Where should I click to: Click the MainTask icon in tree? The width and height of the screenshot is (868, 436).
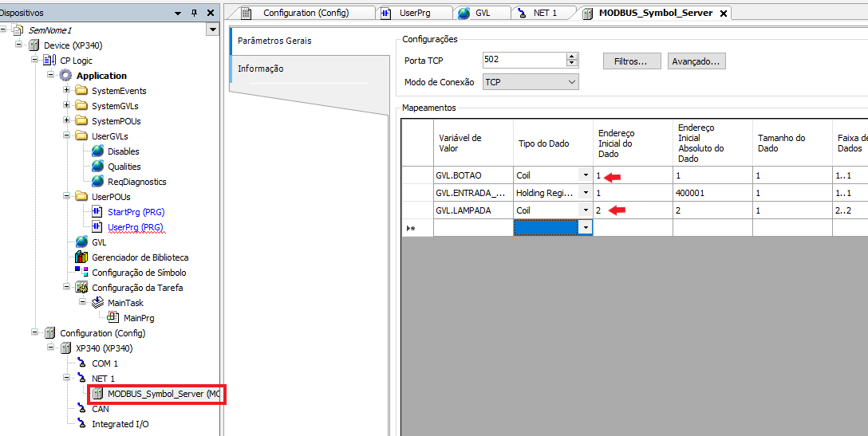[97, 303]
